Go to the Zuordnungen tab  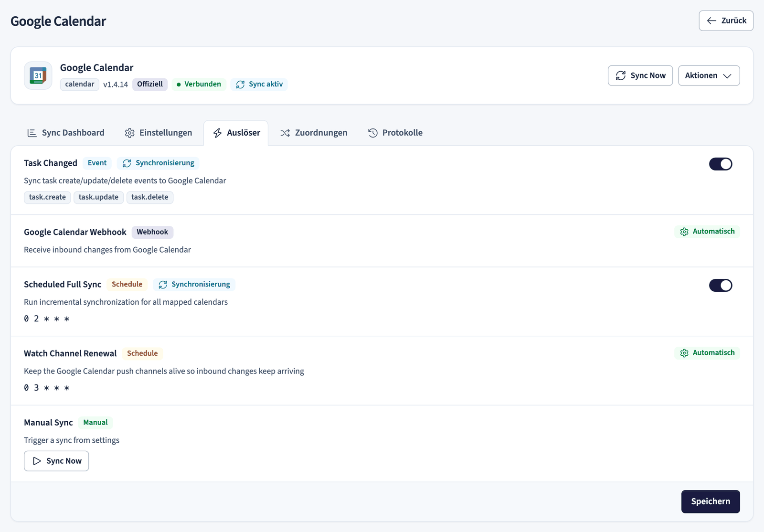[x=314, y=133]
